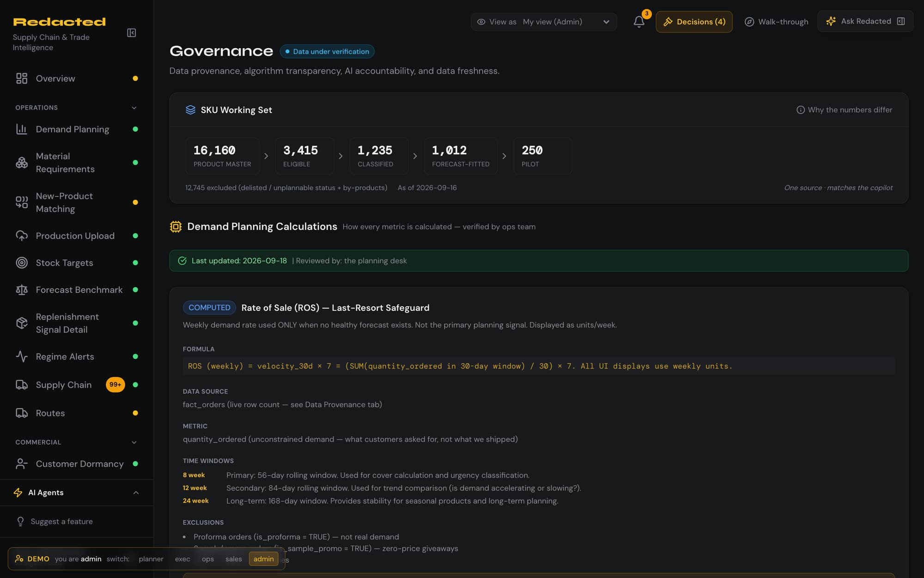The image size is (924, 578).
Task: Select the 16,160 Product Master card
Action: pos(222,156)
